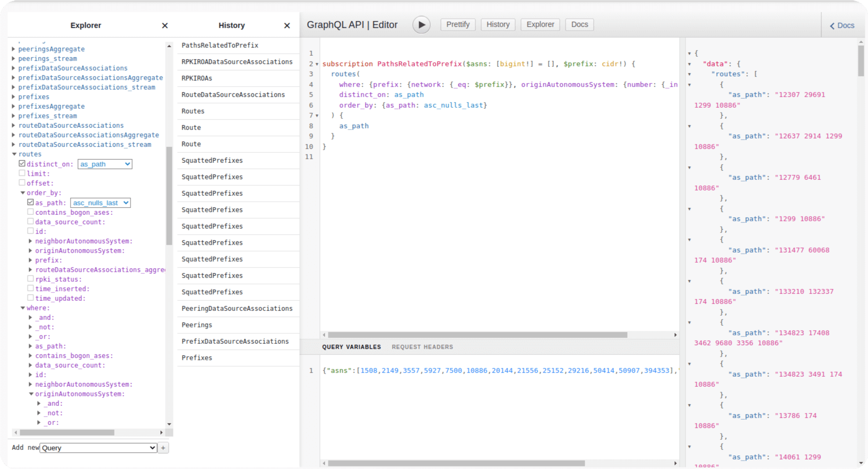
Task: Switch to the Request Headers tab
Action: point(422,347)
